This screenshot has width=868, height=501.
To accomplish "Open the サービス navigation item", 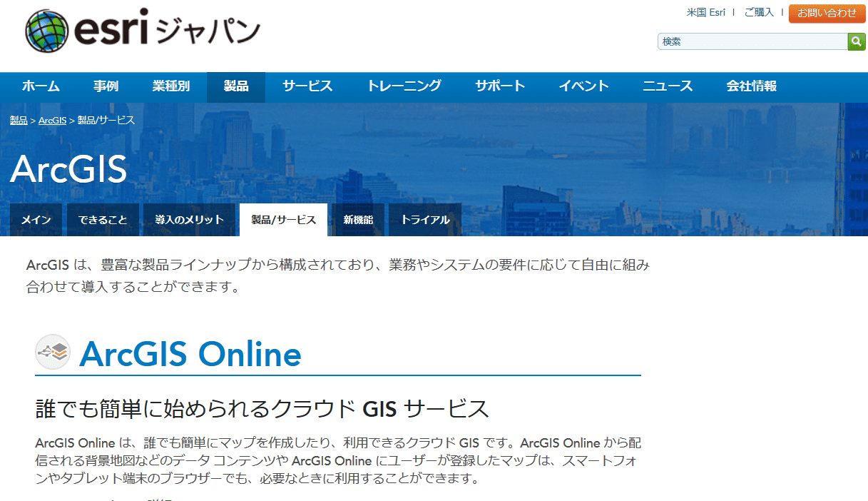I will 307,86.
